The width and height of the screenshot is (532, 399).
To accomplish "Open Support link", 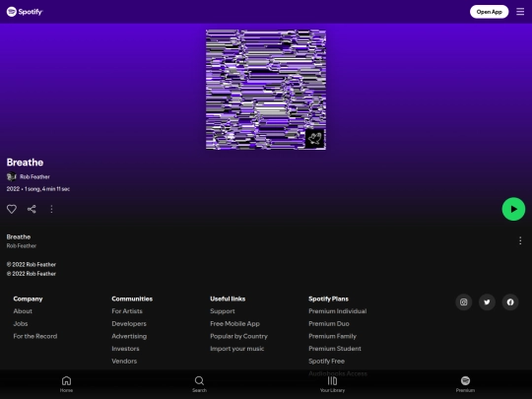I will click(x=223, y=311).
